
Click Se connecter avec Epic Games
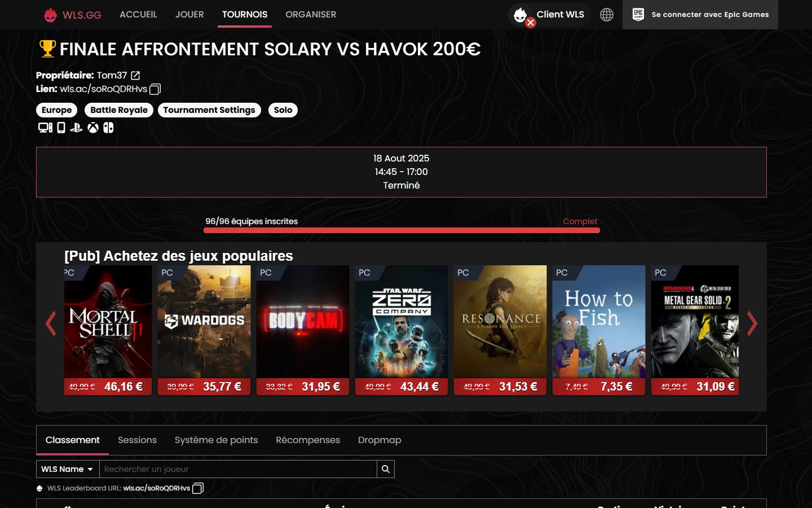click(x=700, y=15)
